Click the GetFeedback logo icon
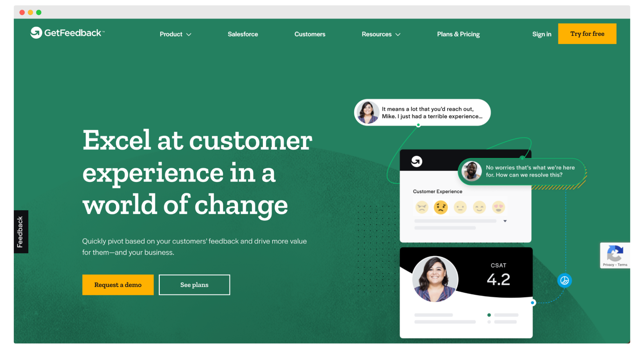 pos(35,33)
